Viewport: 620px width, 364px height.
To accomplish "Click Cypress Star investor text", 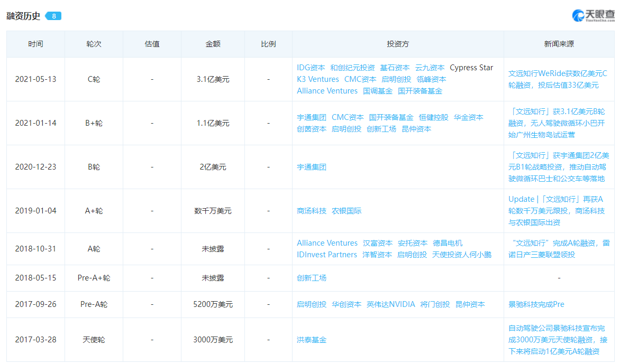I will [471, 68].
